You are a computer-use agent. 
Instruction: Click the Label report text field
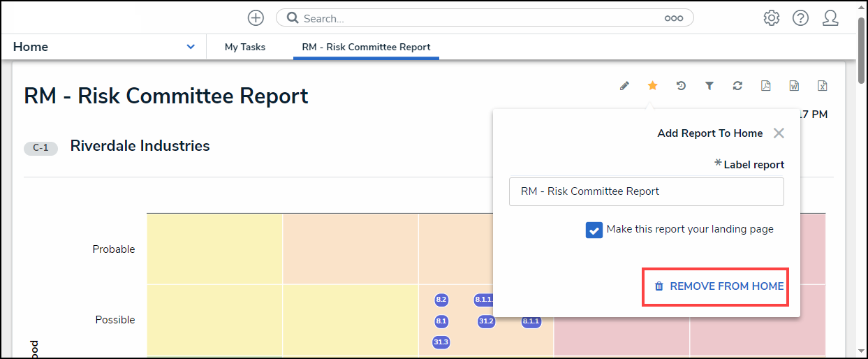(646, 191)
